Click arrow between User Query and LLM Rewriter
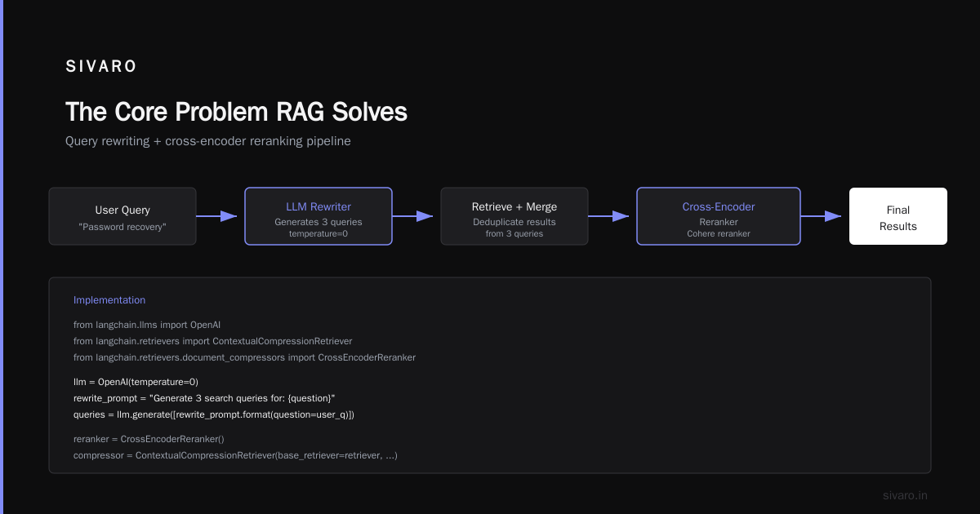980x514 pixels. tap(216, 216)
